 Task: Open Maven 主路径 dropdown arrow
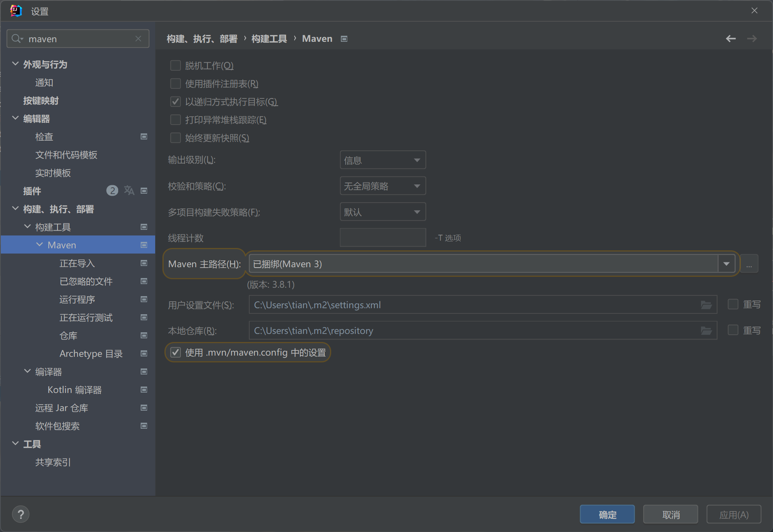pos(726,264)
